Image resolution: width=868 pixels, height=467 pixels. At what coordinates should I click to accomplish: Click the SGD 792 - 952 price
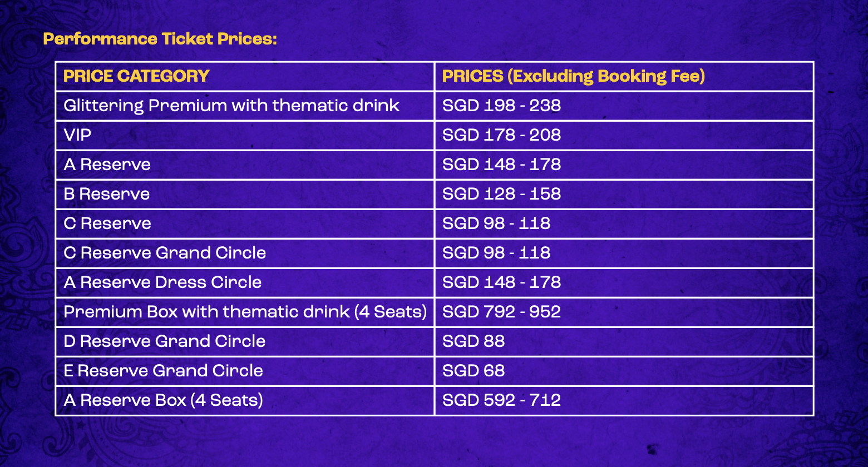(x=501, y=312)
